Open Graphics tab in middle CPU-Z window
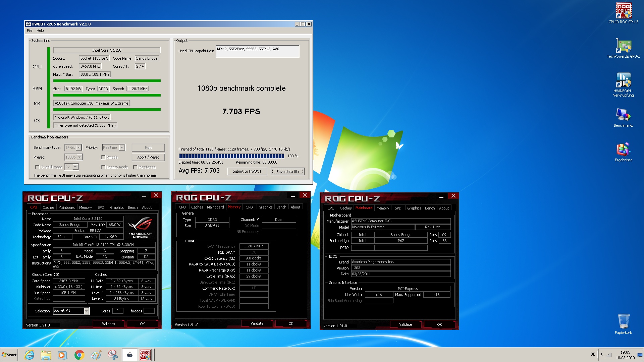This screenshot has width=644, height=362. (266, 207)
